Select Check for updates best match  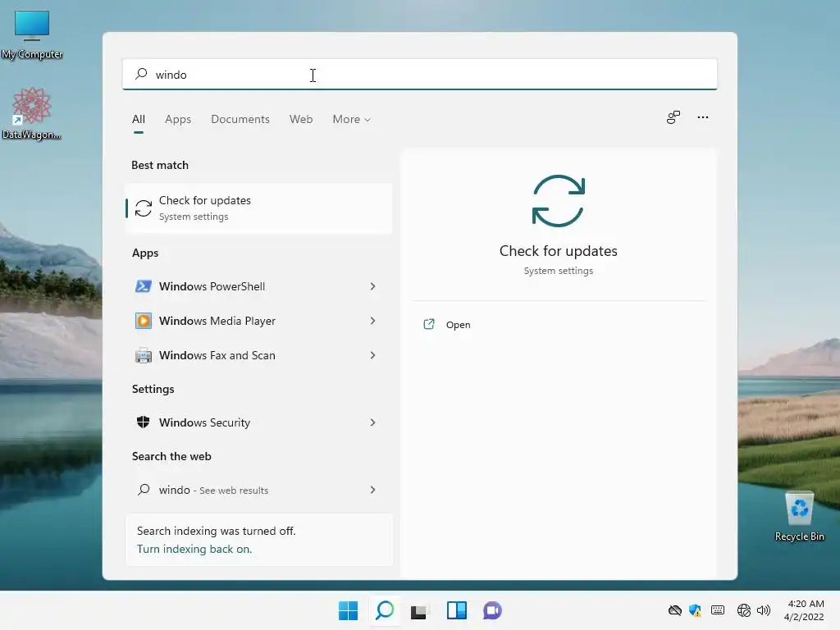click(258, 208)
